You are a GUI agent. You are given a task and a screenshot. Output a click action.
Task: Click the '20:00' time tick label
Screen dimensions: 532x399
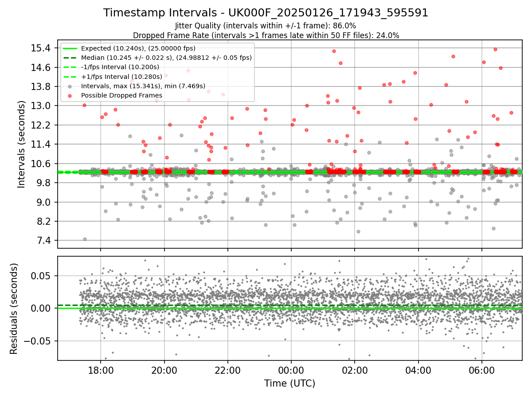(x=164, y=370)
